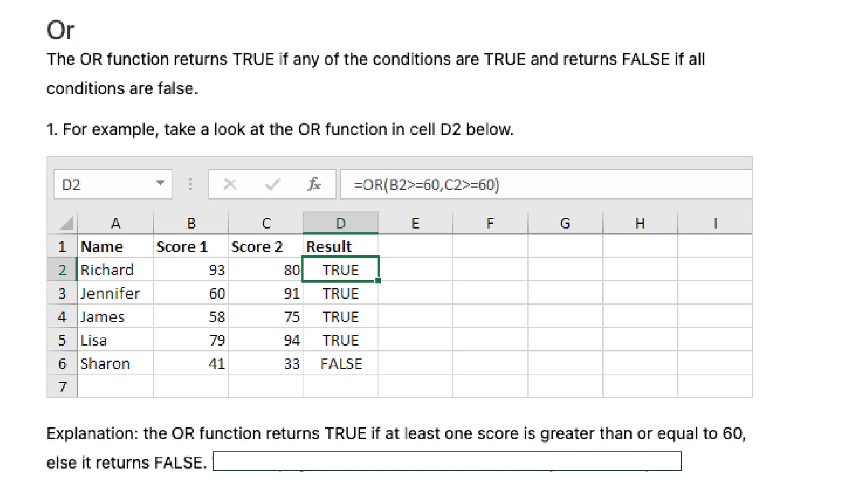Select row 4 header
Screen dimensions: 868x488
click(x=62, y=316)
